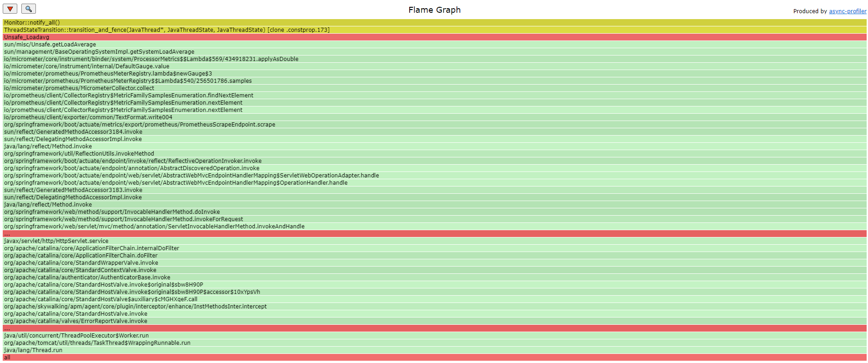Click the root 'all' frame
Image resolution: width=868 pixels, height=363 pixels.
434,358
